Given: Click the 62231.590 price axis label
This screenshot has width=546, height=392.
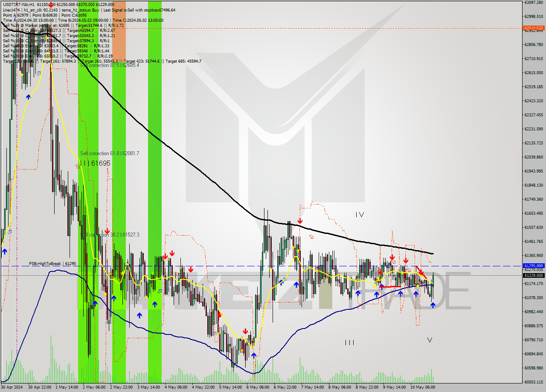Looking at the screenshot, I should click(x=534, y=129).
